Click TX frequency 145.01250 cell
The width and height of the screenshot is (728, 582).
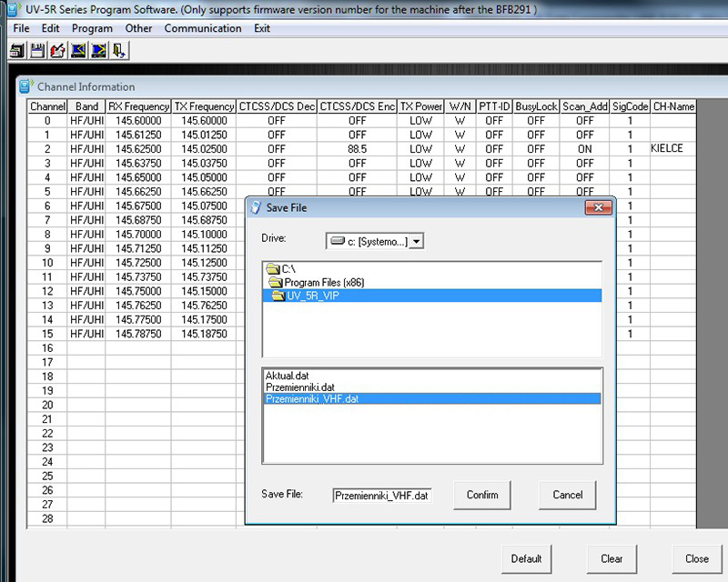tap(204, 135)
